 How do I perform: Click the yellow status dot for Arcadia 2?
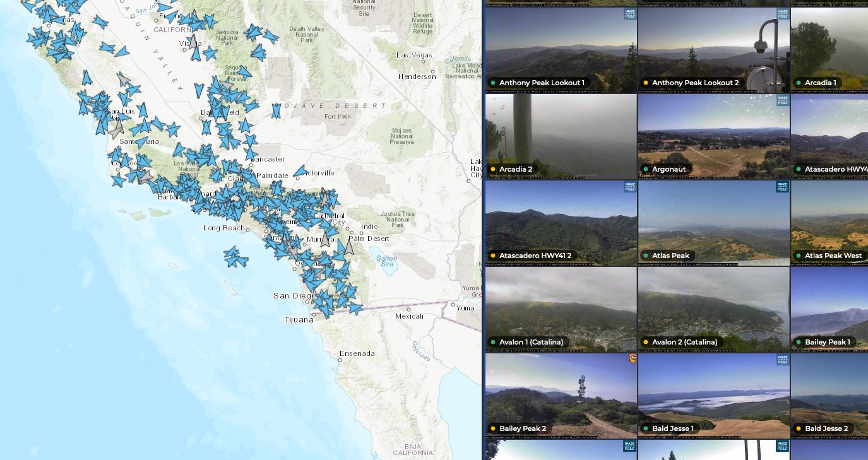492,169
